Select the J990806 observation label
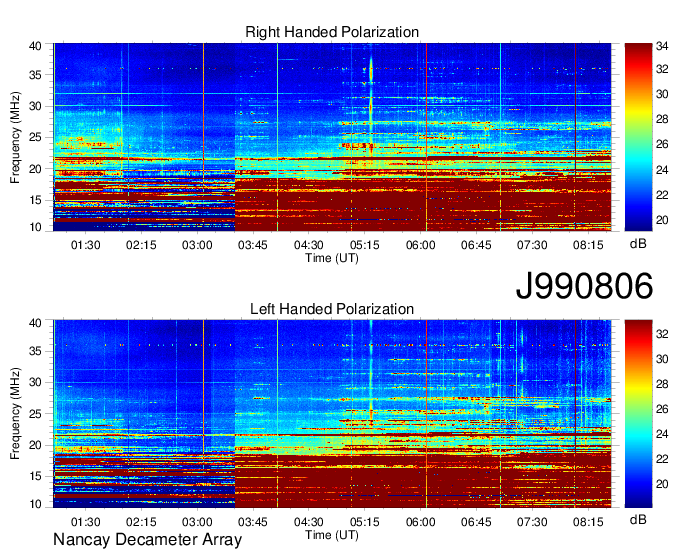 (x=584, y=286)
